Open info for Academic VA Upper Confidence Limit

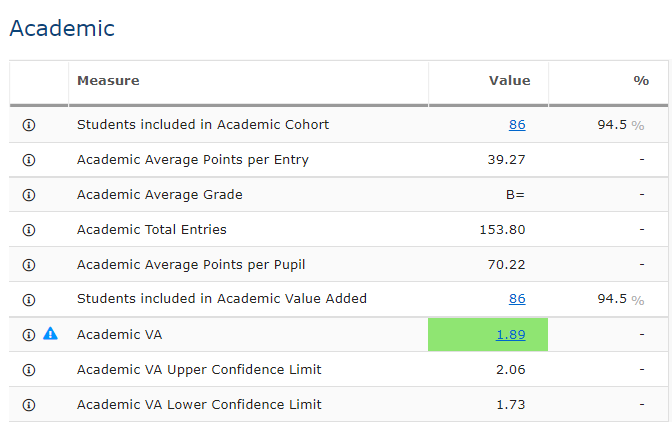(x=28, y=370)
